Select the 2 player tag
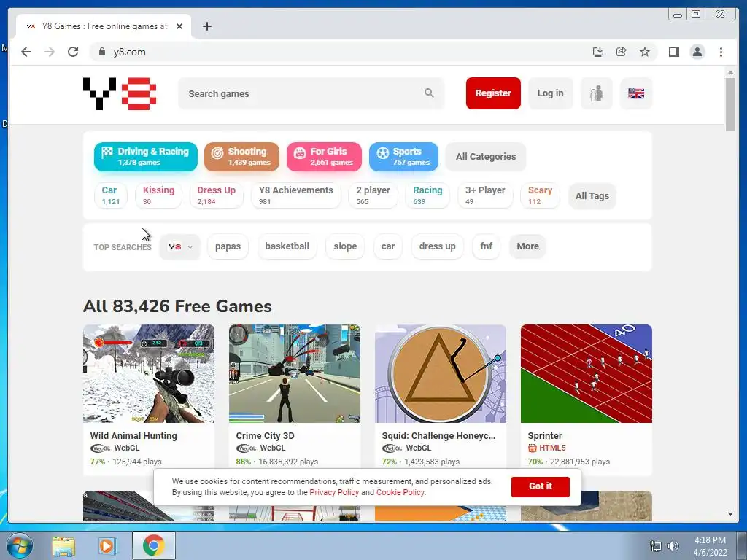The height and width of the screenshot is (560, 747). pyautogui.click(x=373, y=195)
